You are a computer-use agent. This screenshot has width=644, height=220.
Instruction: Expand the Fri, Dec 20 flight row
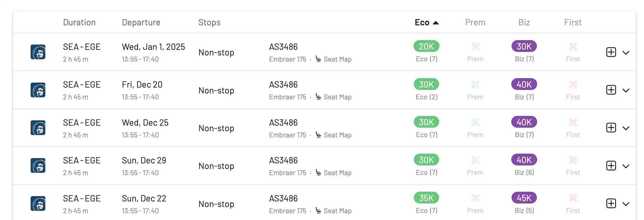click(x=626, y=91)
